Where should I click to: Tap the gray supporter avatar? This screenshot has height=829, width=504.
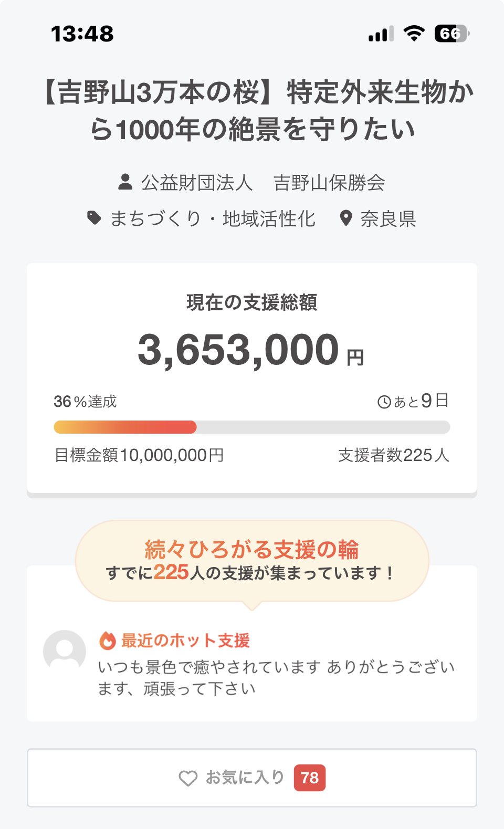point(65,651)
